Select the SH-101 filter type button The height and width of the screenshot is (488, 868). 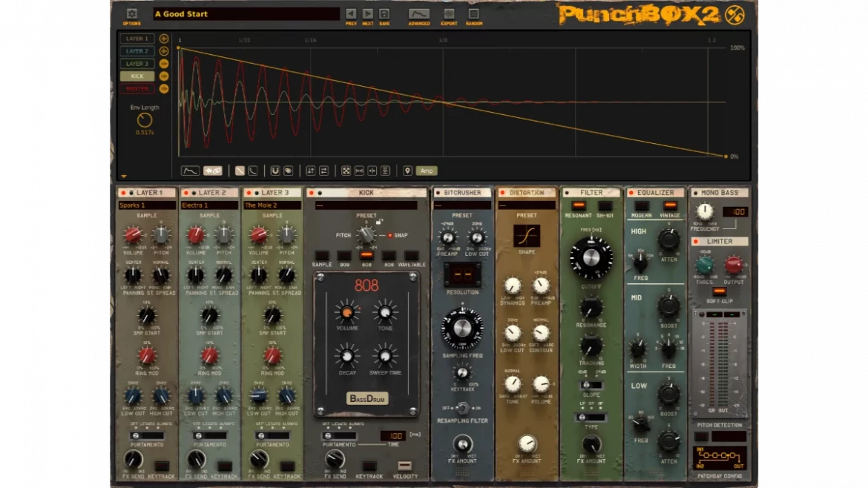(x=605, y=206)
